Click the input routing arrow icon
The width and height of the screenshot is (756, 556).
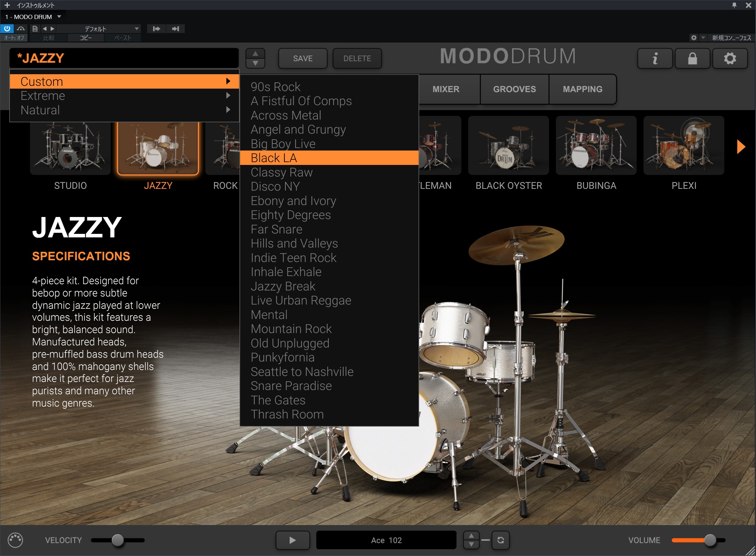pos(157,28)
